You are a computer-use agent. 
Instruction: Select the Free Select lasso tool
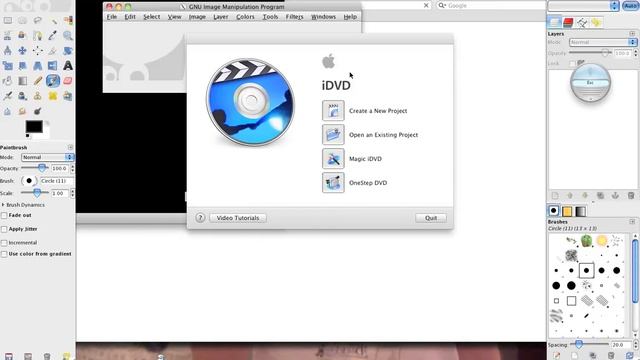[x=38, y=20]
